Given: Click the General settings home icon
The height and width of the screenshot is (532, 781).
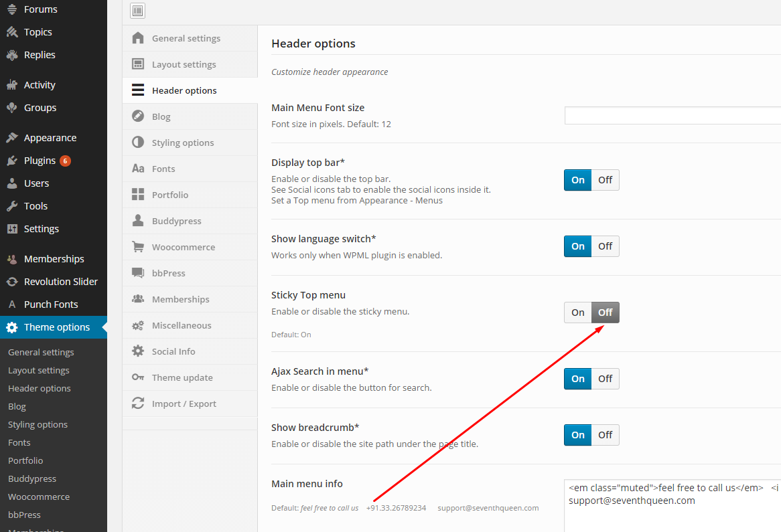Looking at the screenshot, I should 138,38.
